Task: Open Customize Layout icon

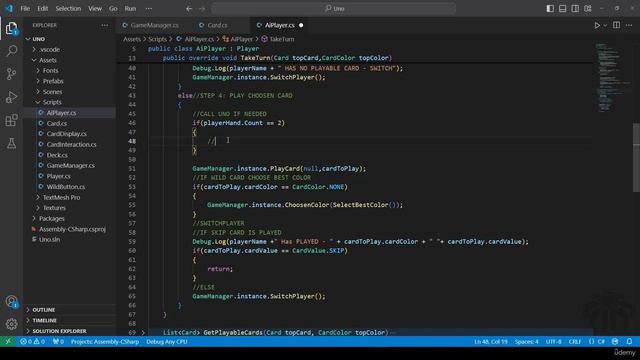Action: 588,8
